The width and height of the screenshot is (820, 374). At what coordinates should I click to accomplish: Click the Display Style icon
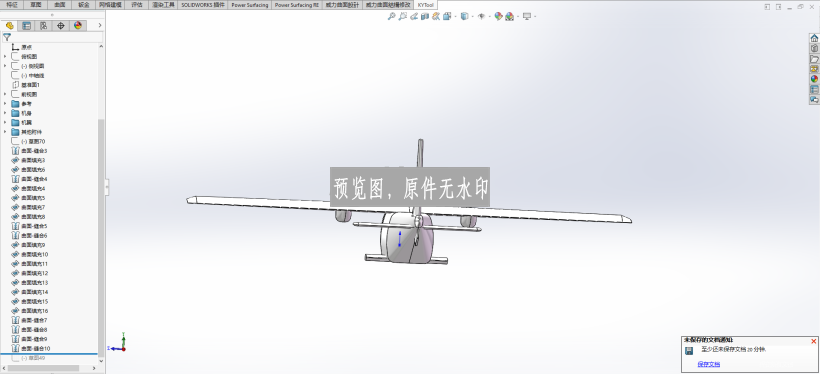(464, 16)
